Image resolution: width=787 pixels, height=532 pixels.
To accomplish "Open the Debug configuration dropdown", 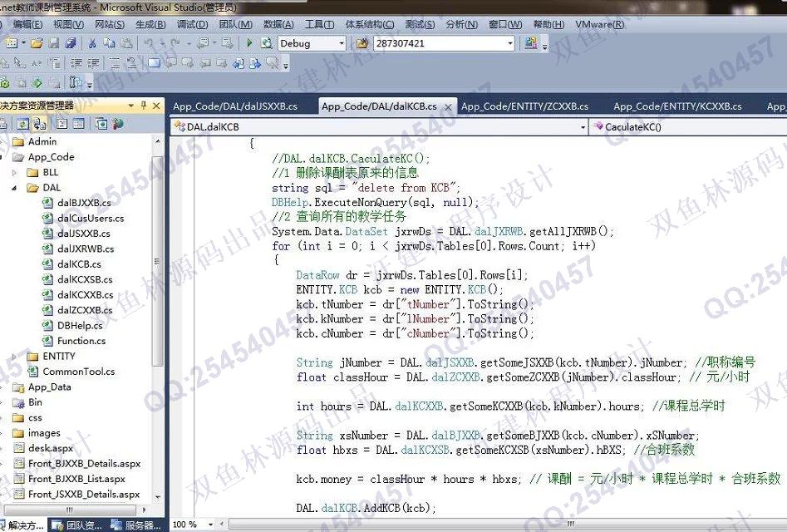I will (342, 44).
